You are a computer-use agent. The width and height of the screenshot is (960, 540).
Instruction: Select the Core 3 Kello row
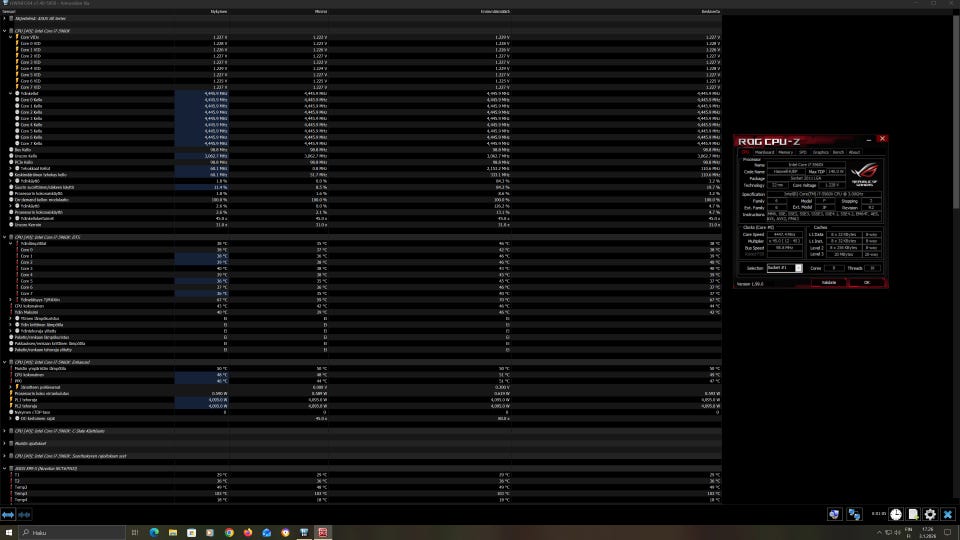[361, 118]
